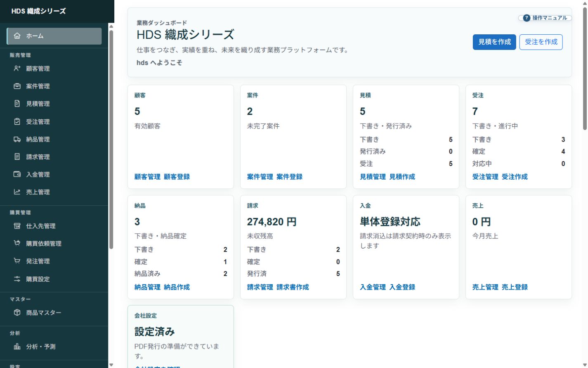
Task: Click the cart icon for 発注管理
Action: pos(17,261)
